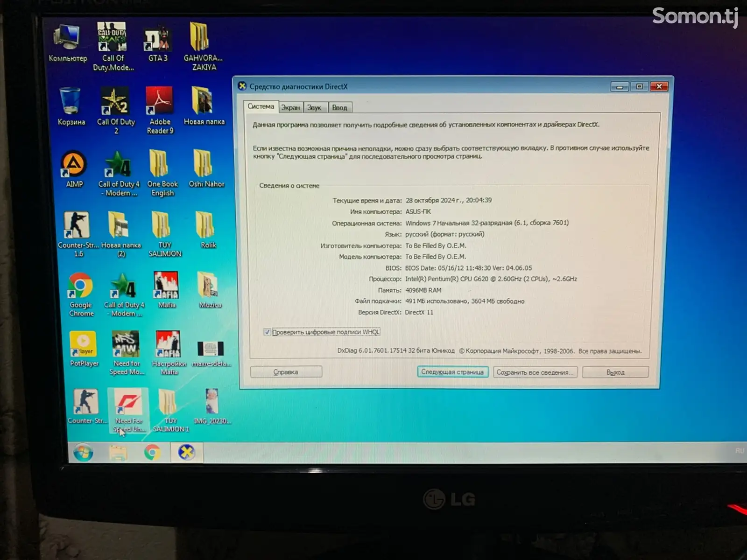Click the 491 МБ использовано paging file value
The width and height of the screenshot is (747, 560).
[465, 301]
